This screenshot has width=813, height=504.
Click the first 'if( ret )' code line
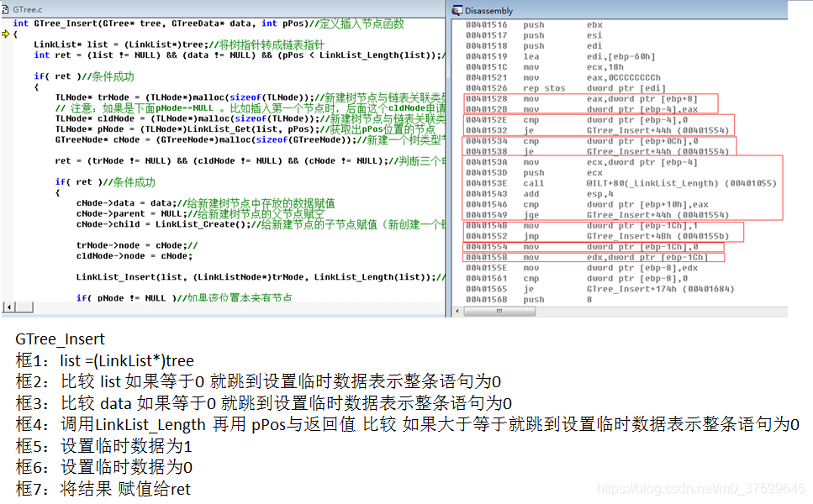(x=83, y=76)
